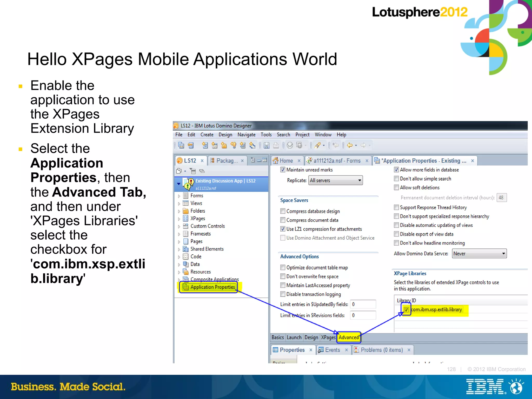The image size is (532, 399).
Task: Open the Edit menu
Action: pos(191,134)
